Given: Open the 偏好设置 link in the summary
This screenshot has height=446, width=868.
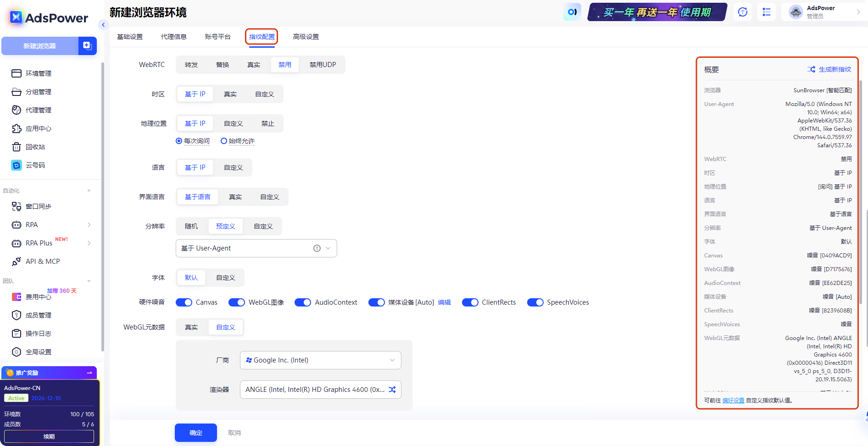Looking at the screenshot, I should click(733, 400).
